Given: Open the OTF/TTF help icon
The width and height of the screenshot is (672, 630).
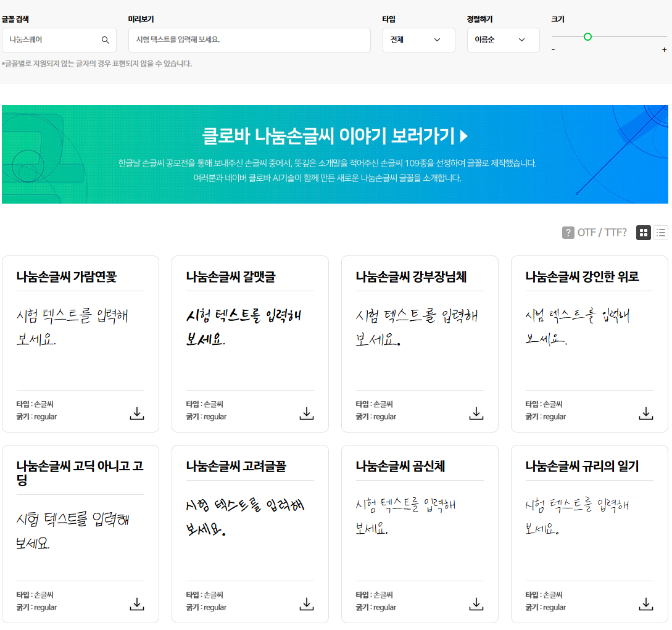Looking at the screenshot, I should click(x=567, y=233).
